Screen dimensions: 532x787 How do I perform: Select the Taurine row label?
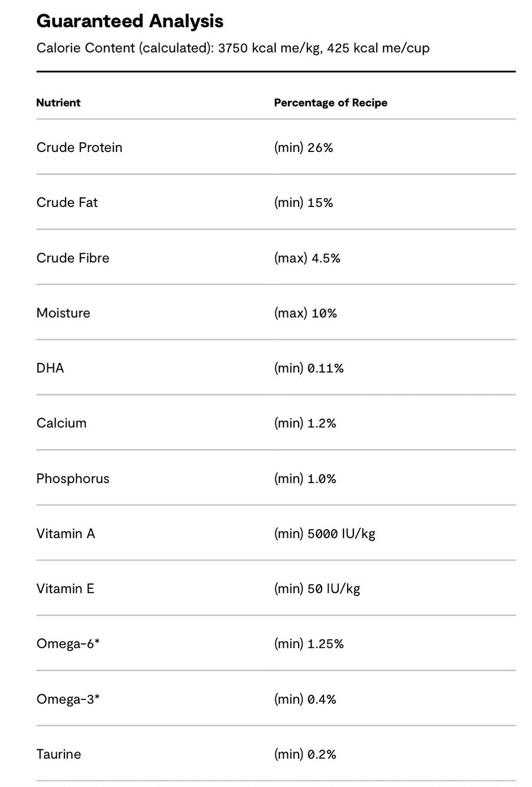click(x=59, y=754)
